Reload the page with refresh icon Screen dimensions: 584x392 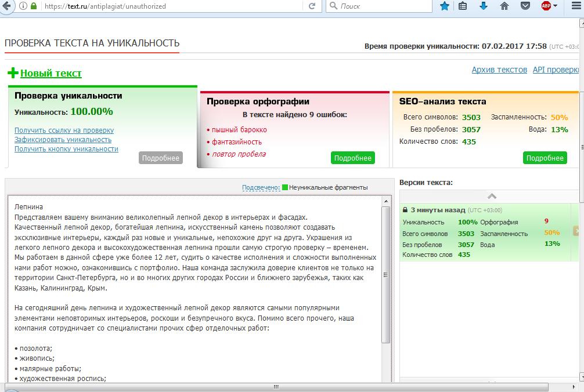point(312,6)
